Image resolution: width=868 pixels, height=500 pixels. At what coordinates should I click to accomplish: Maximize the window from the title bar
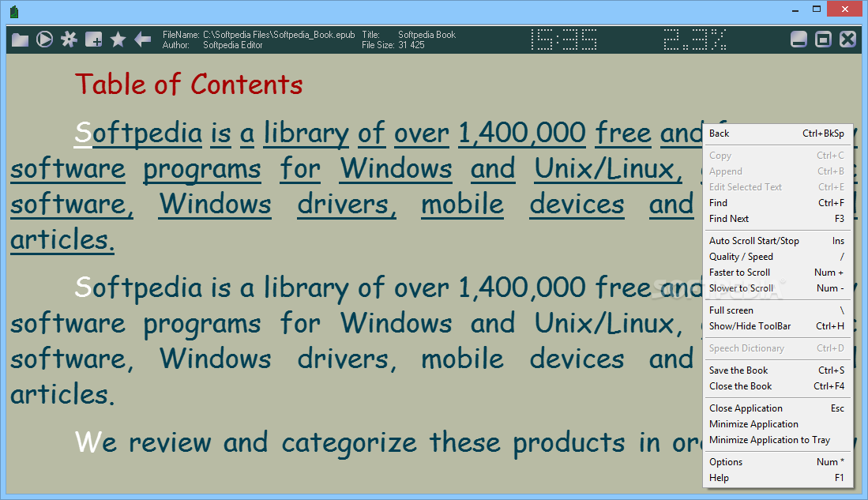(x=817, y=9)
